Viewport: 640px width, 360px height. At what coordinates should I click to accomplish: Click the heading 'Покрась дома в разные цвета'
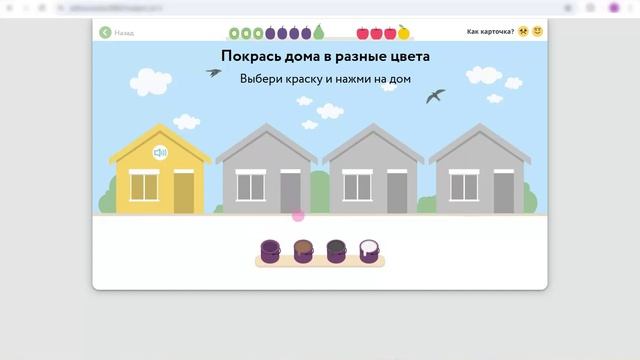(x=325, y=56)
